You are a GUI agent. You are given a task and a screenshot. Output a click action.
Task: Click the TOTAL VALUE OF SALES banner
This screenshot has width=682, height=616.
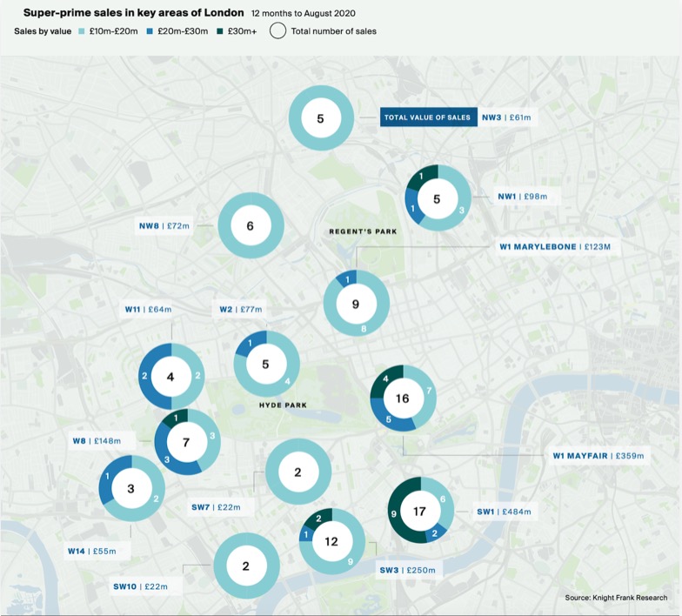click(x=427, y=117)
